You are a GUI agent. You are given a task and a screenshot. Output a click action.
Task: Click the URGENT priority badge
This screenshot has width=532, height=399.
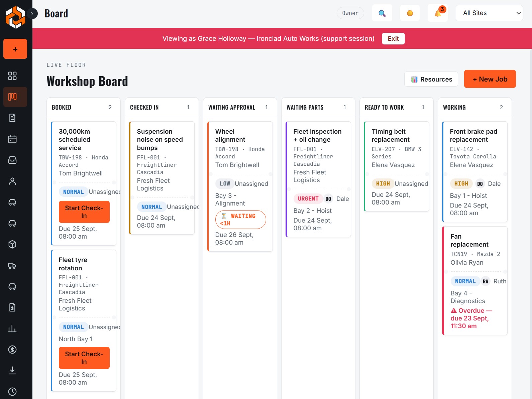pos(308,199)
